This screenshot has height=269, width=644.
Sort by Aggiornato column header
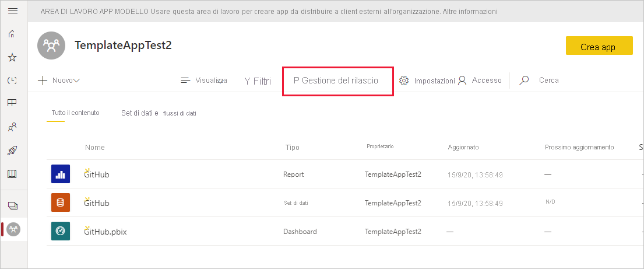click(x=463, y=147)
